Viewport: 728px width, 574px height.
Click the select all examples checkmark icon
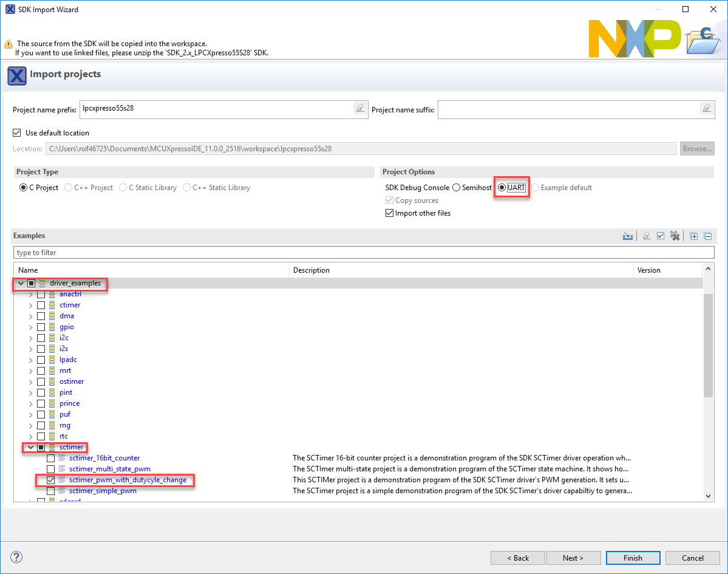(x=661, y=236)
